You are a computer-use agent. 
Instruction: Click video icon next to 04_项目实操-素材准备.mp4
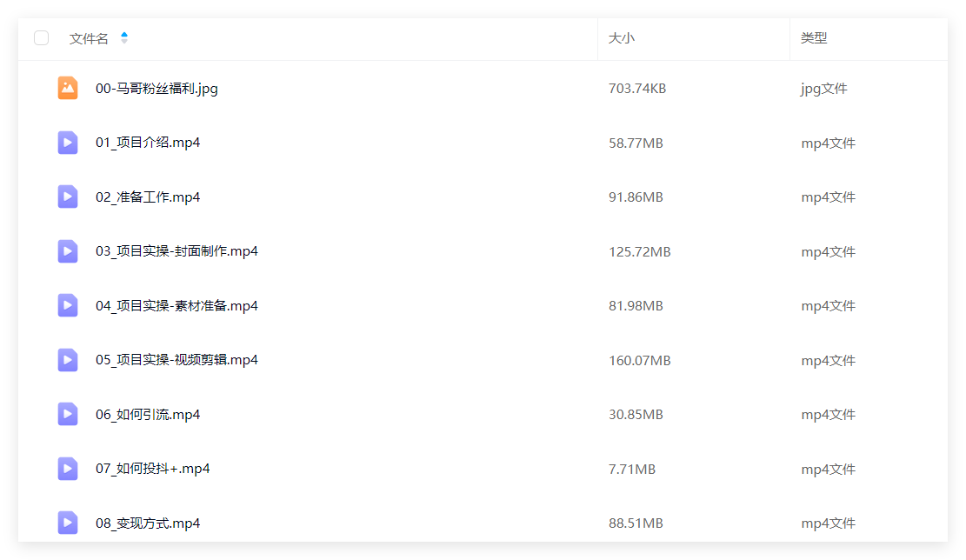68,305
